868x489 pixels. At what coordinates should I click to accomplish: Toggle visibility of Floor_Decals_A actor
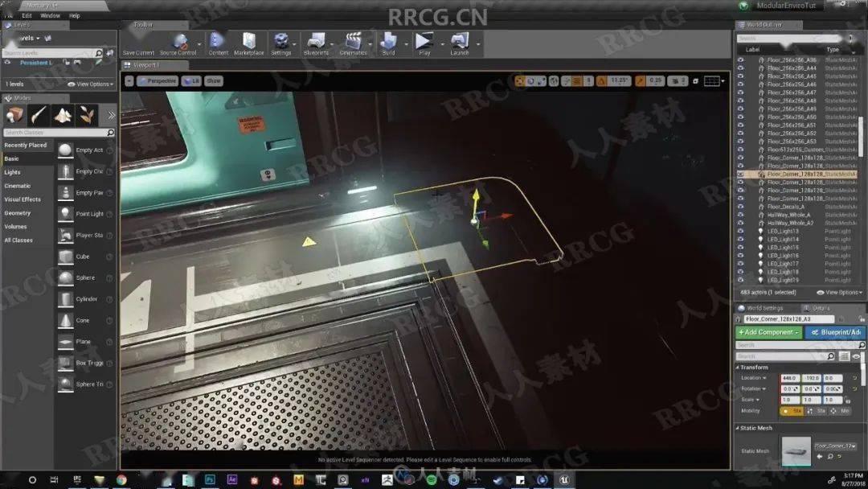(741, 207)
